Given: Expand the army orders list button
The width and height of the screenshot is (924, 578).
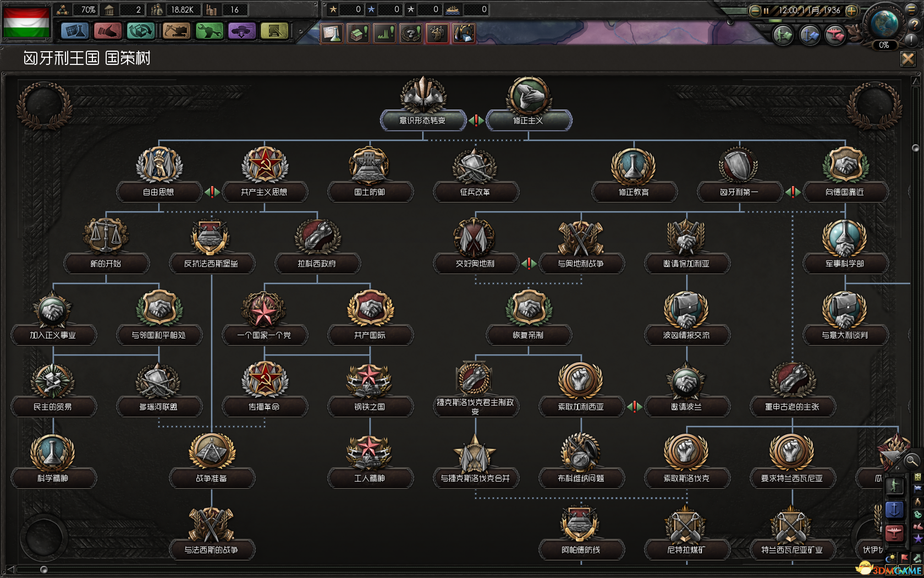Looking at the screenshot, I should (x=783, y=35).
